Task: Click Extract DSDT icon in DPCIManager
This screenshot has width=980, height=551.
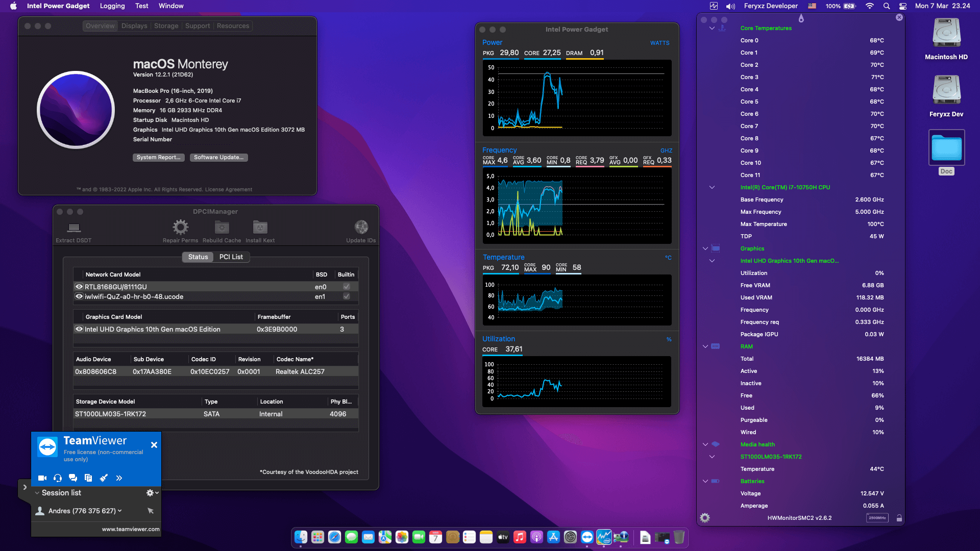Action: pos(74,228)
